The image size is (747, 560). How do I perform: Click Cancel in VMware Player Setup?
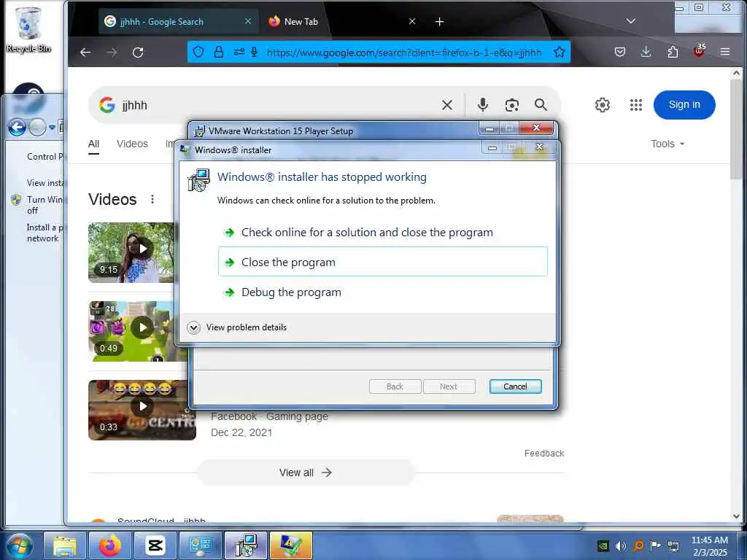pyautogui.click(x=515, y=386)
